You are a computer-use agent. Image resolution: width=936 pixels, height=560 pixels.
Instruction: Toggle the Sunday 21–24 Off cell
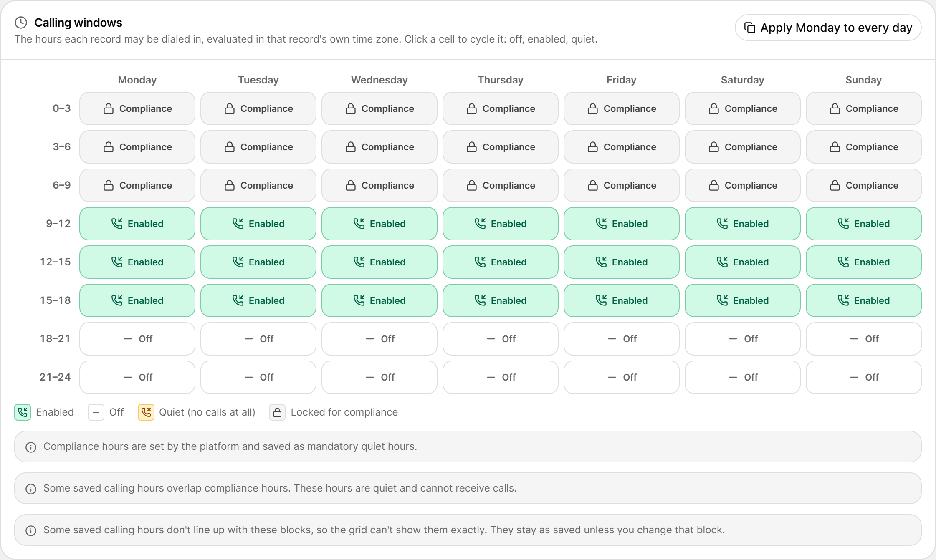tap(864, 377)
